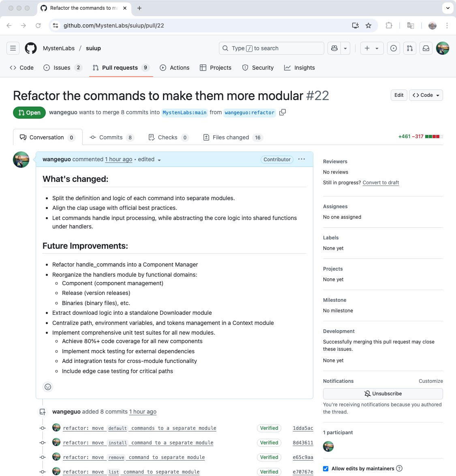Expand the Copilot dropdown arrow
Screen dimensions: 456x476
(345, 48)
